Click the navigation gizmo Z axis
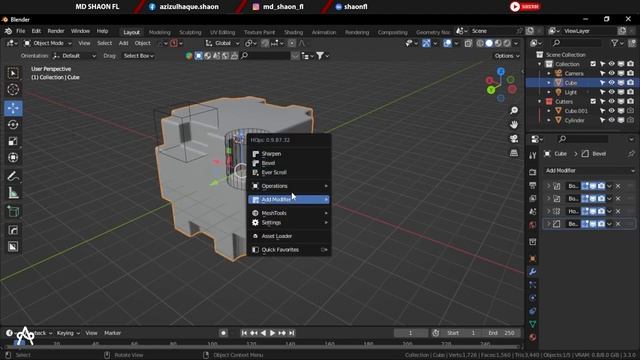This screenshot has width=640, height=360. point(501,72)
